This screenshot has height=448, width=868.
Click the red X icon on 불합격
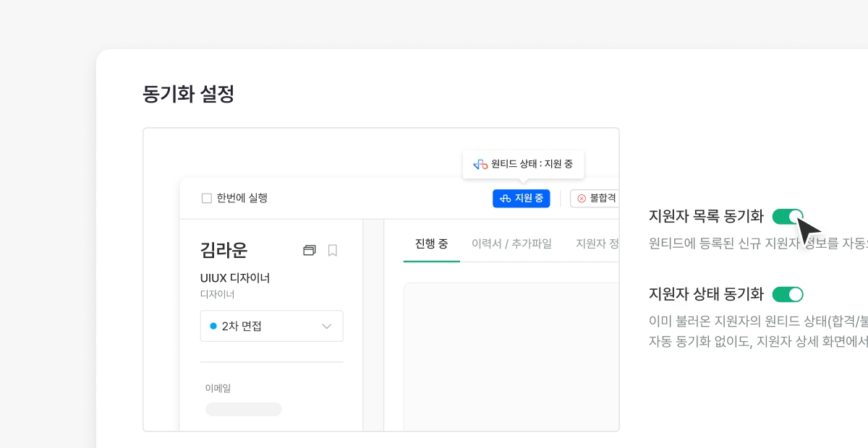pyautogui.click(x=582, y=198)
